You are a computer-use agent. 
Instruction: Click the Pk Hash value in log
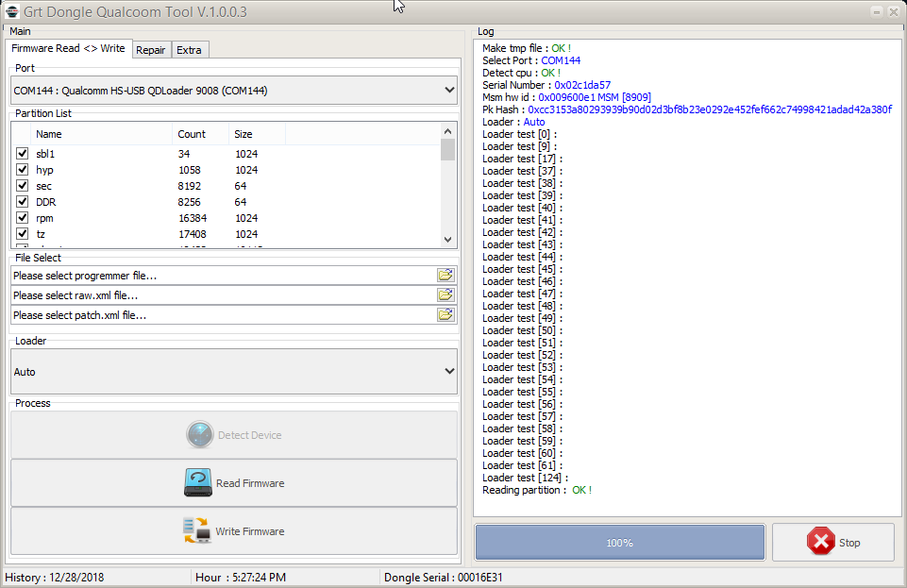point(709,109)
